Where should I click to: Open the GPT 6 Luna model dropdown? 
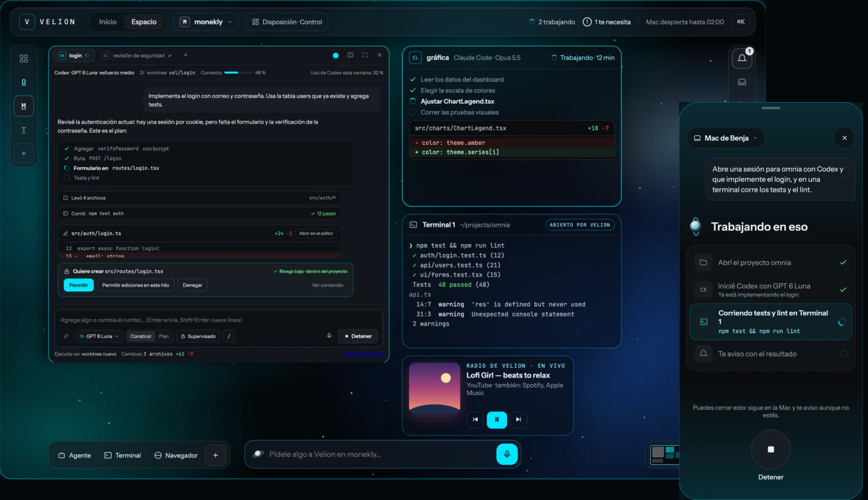point(99,336)
